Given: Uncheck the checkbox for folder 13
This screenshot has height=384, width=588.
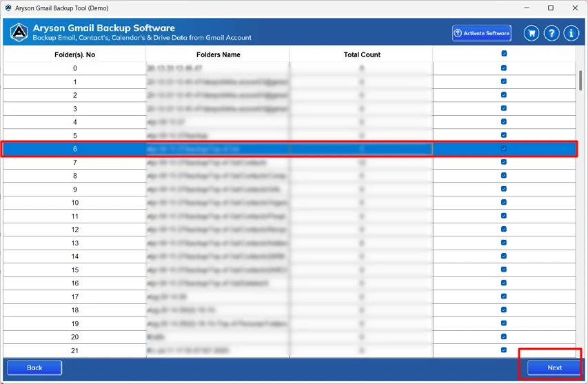Looking at the screenshot, I should pos(504,243).
